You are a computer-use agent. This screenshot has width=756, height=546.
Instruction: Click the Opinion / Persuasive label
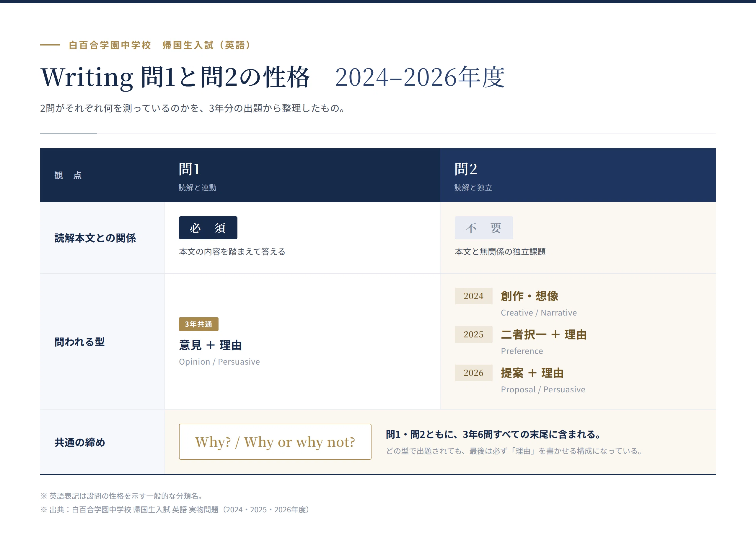click(x=219, y=362)
